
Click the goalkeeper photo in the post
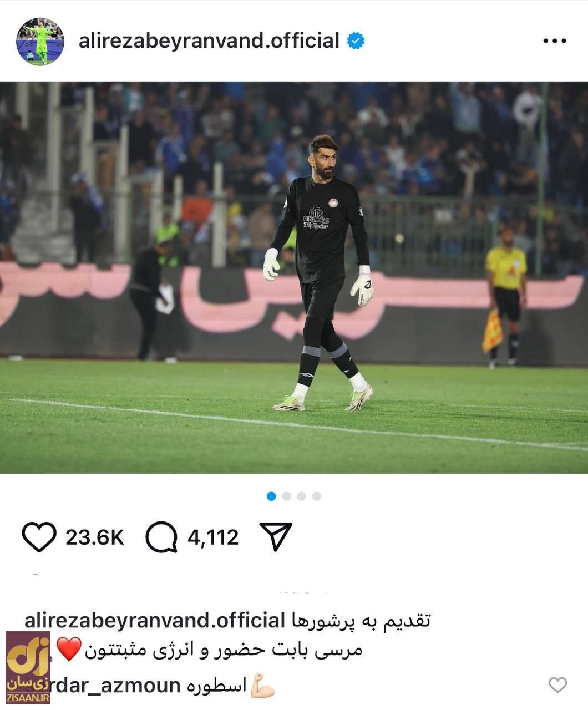coord(294,277)
